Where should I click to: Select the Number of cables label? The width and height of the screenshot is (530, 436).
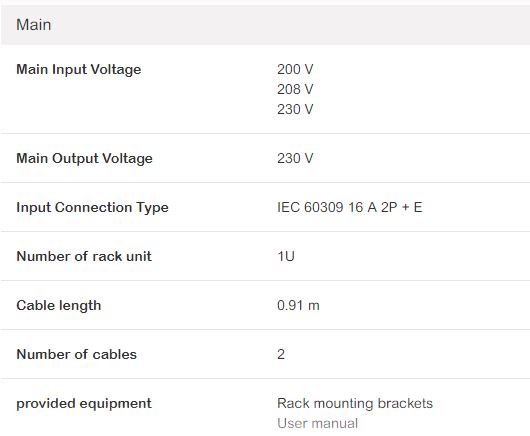76,354
